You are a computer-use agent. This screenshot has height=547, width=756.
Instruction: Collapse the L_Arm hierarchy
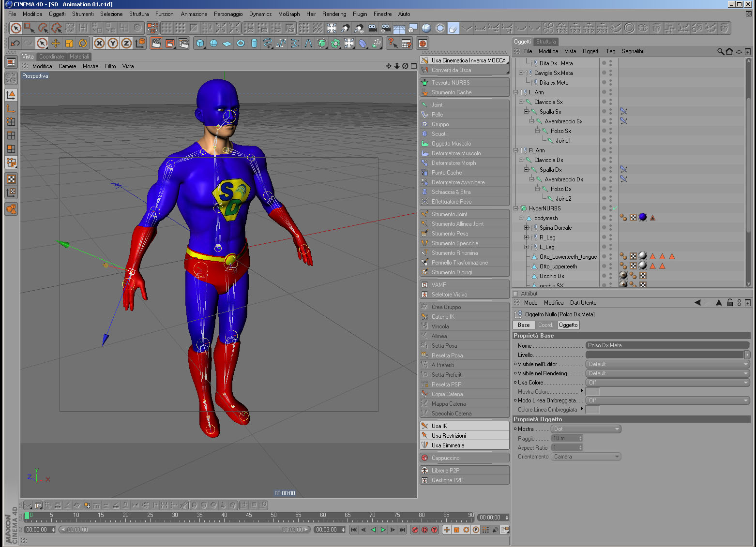point(516,92)
